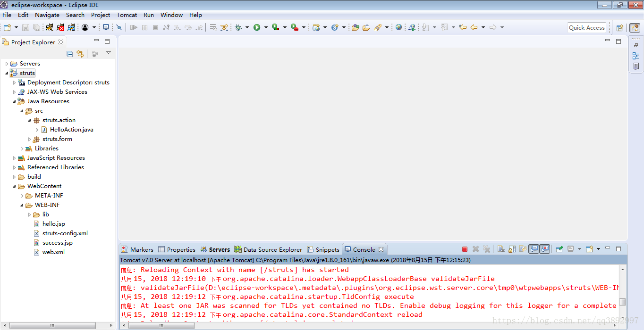Click the Open Console monitor toolbar icon
This screenshot has width=644, height=330.
106,27
